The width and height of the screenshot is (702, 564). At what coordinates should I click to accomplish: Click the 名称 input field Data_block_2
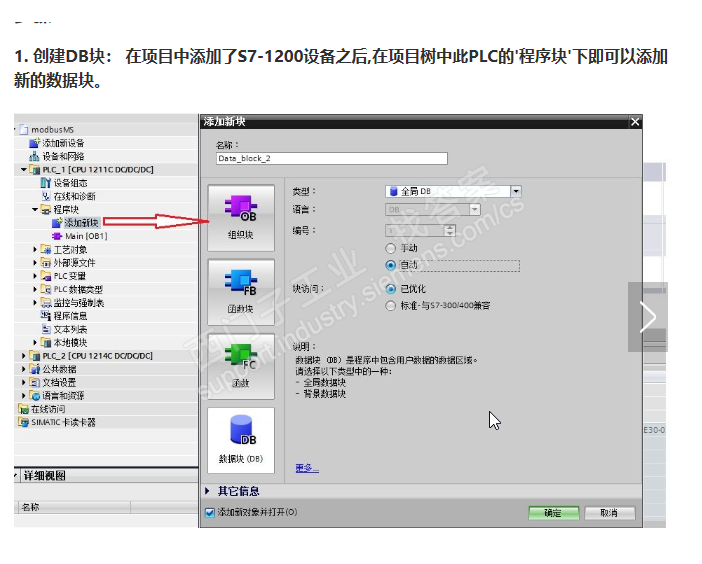(x=332, y=158)
